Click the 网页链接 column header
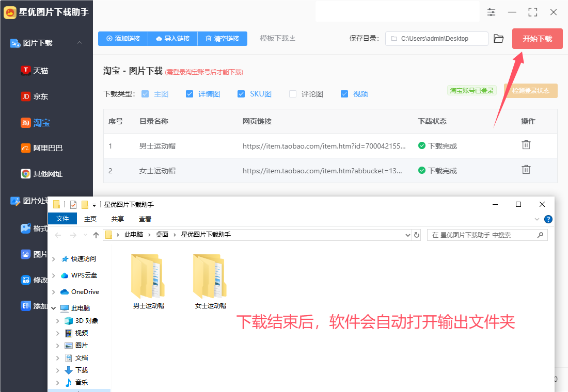Screen dimensions: 568x392 [x=257, y=121]
